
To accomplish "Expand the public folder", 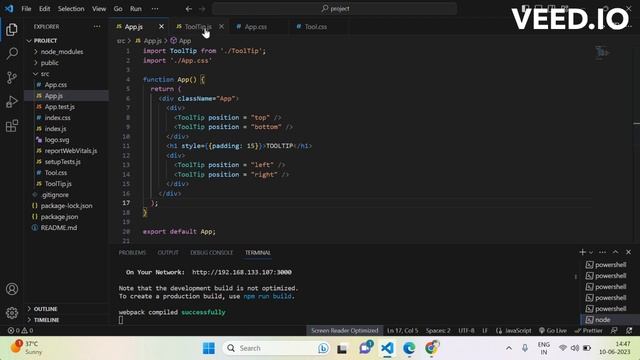I will 49,63.
